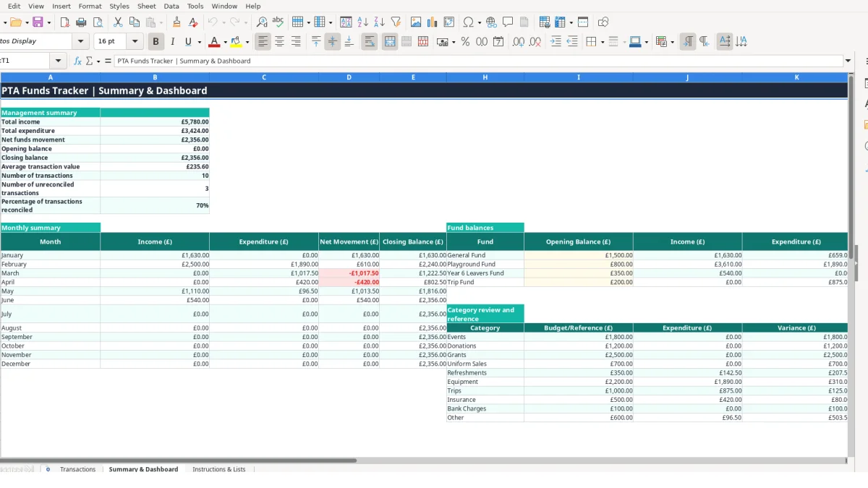Open the special character dropdown arrow

point(480,22)
